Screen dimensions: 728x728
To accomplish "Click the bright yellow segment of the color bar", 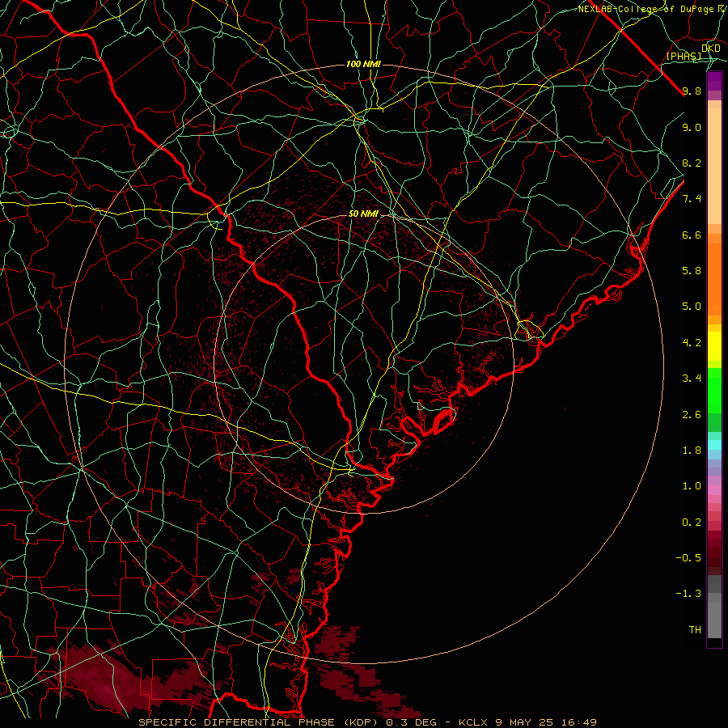I will tap(714, 346).
